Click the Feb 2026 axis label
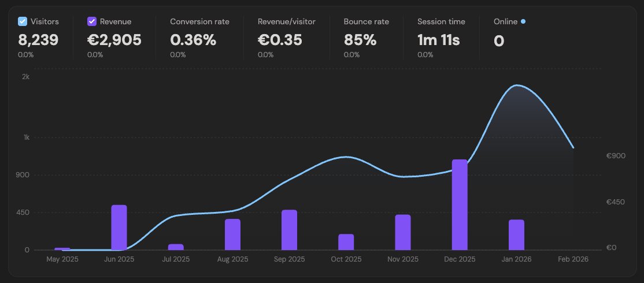 click(x=573, y=259)
